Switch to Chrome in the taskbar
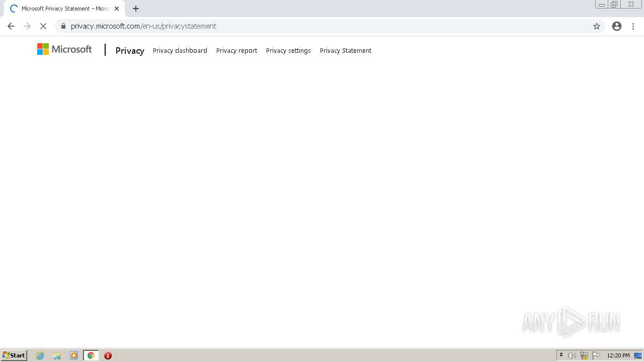Viewport: 644px width, 362px height. coord(91,355)
